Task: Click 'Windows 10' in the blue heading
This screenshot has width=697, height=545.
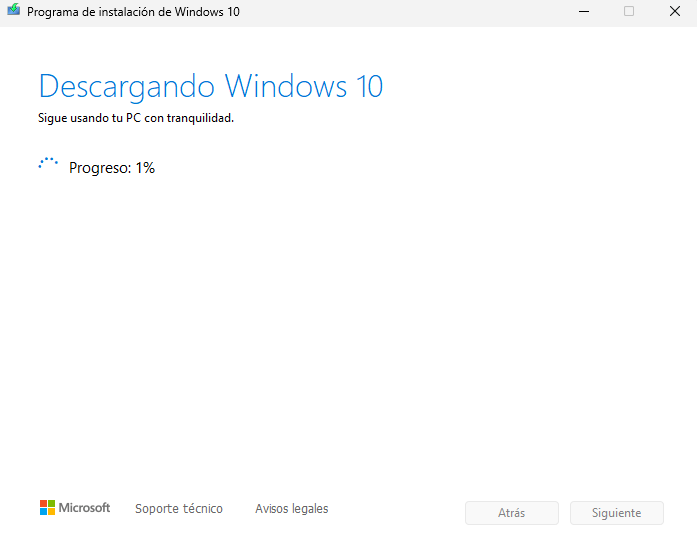Action: click(x=304, y=85)
